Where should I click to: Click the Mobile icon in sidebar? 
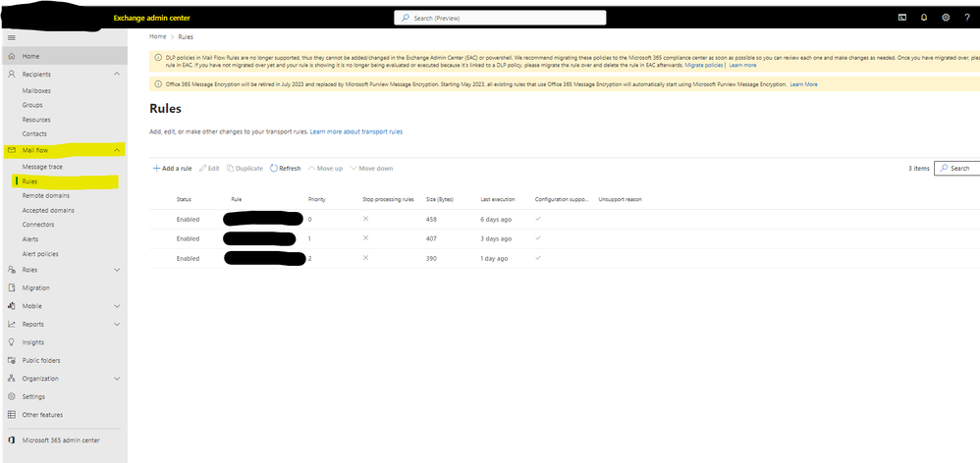point(11,306)
